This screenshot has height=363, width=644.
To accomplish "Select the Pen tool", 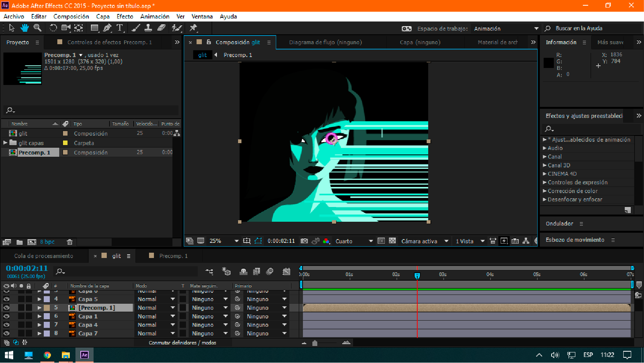I will coord(107,28).
